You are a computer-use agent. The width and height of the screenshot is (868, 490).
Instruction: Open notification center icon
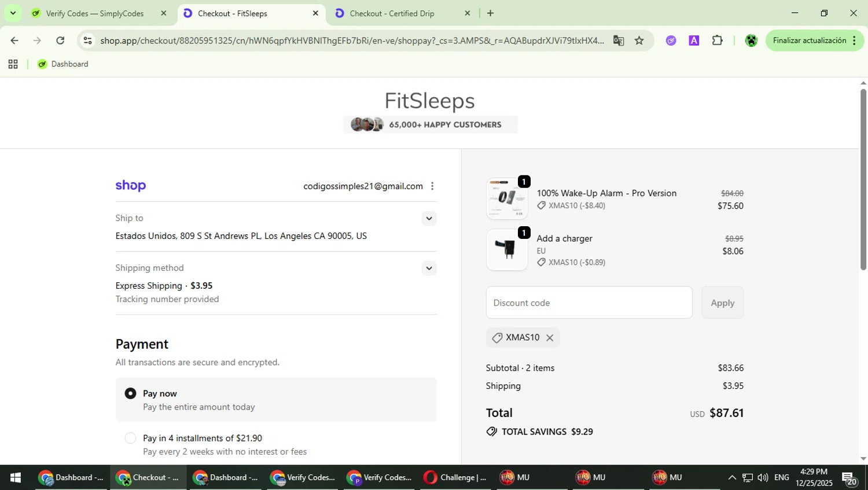pos(849,478)
